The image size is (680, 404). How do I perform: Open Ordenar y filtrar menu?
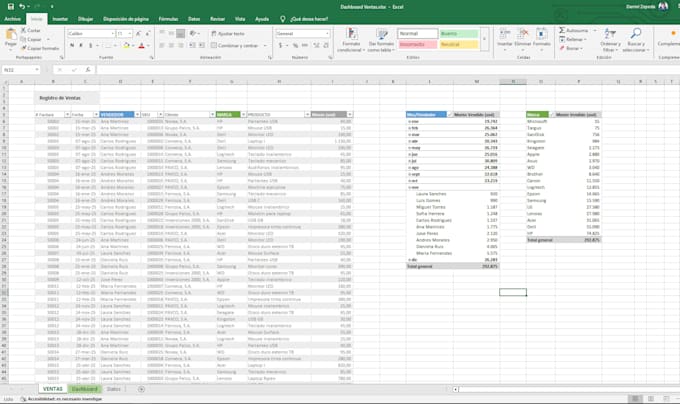610,40
